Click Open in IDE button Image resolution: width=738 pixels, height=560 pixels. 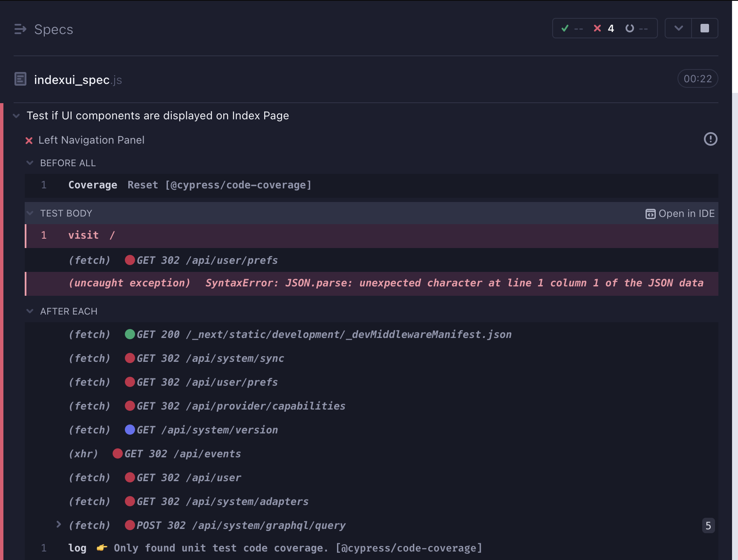(x=680, y=214)
